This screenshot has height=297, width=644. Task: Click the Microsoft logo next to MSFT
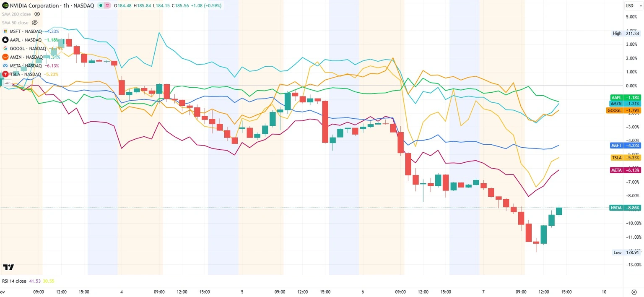(5, 31)
